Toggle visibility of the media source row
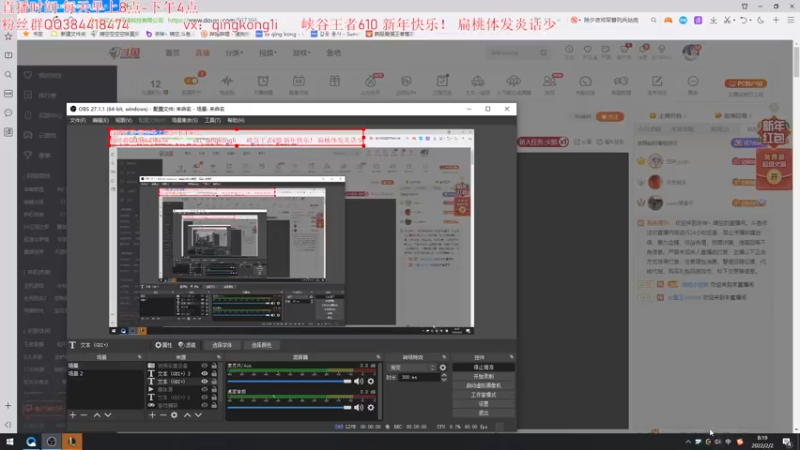Image resolution: width=800 pixels, height=450 pixels. (205, 389)
